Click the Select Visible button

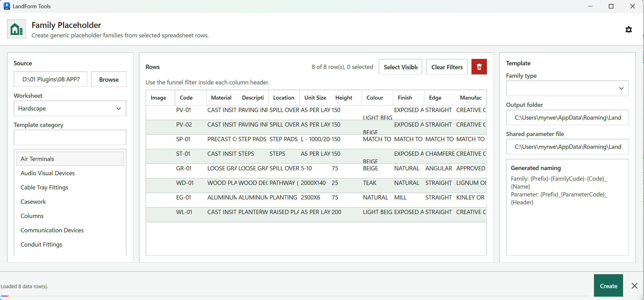click(x=401, y=67)
